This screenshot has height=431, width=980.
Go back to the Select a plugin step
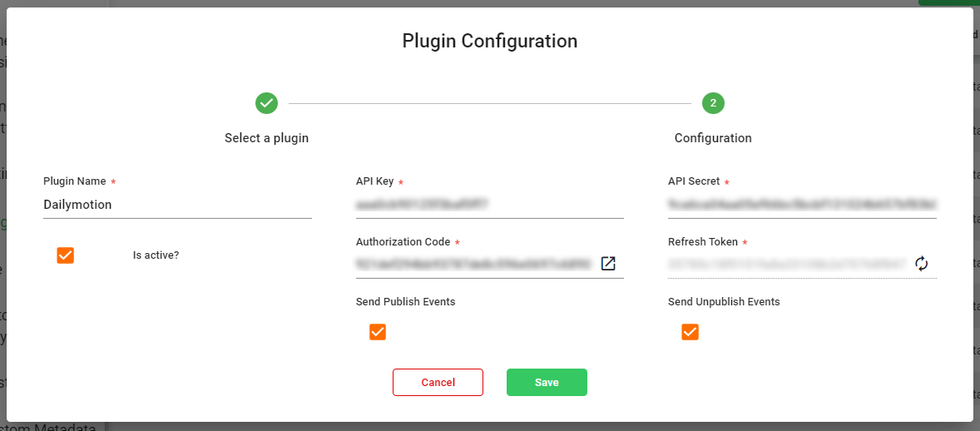tap(266, 138)
